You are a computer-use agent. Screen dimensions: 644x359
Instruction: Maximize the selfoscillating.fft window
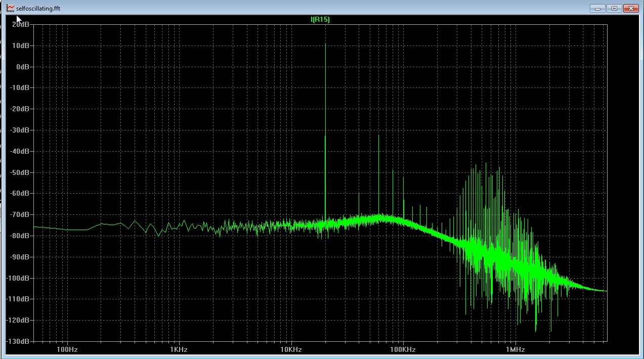pos(614,8)
